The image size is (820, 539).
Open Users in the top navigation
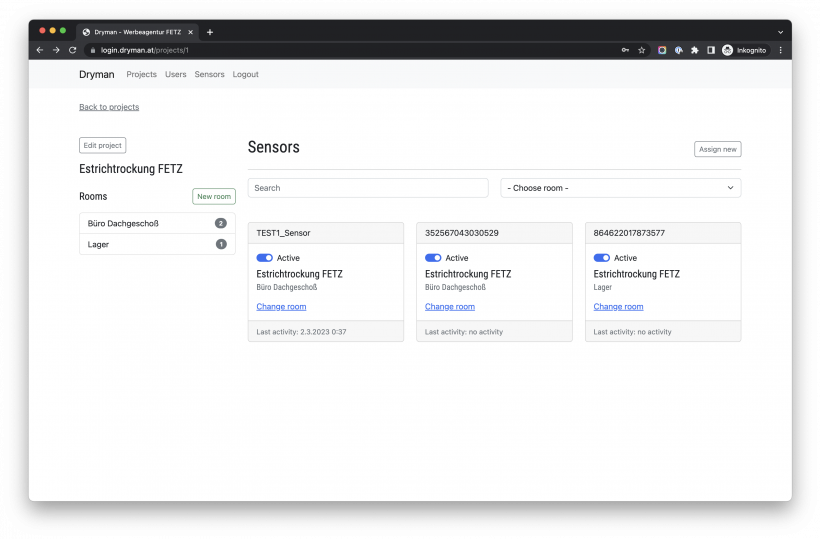(x=175, y=75)
